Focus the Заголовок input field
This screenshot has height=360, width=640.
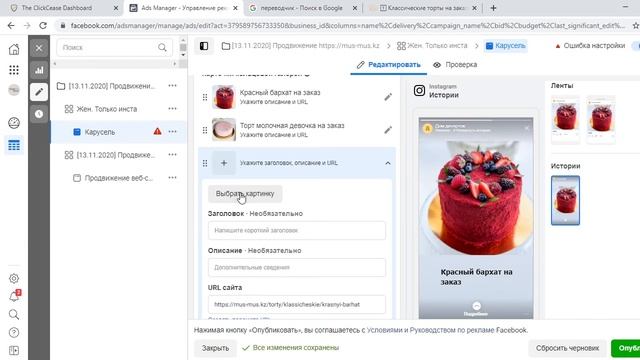pos(297,231)
